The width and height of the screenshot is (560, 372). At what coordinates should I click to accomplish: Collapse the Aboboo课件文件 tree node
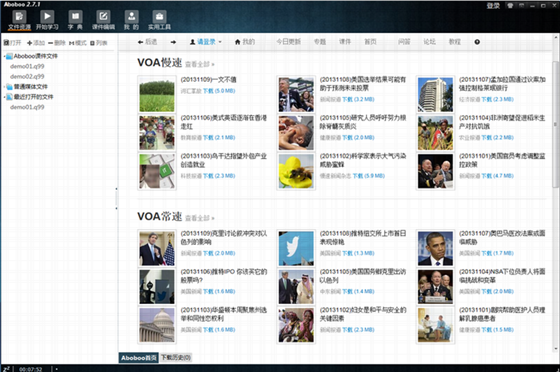coord(5,56)
